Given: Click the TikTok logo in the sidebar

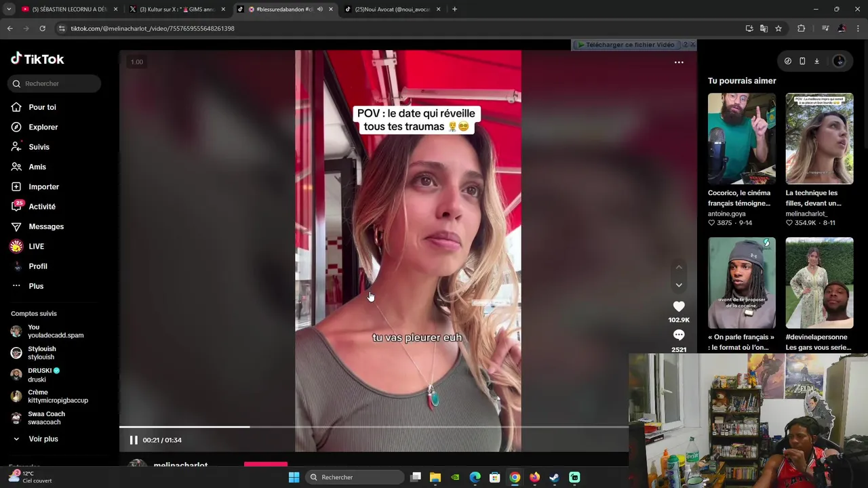Looking at the screenshot, I should pyautogui.click(x=37, y=59).
